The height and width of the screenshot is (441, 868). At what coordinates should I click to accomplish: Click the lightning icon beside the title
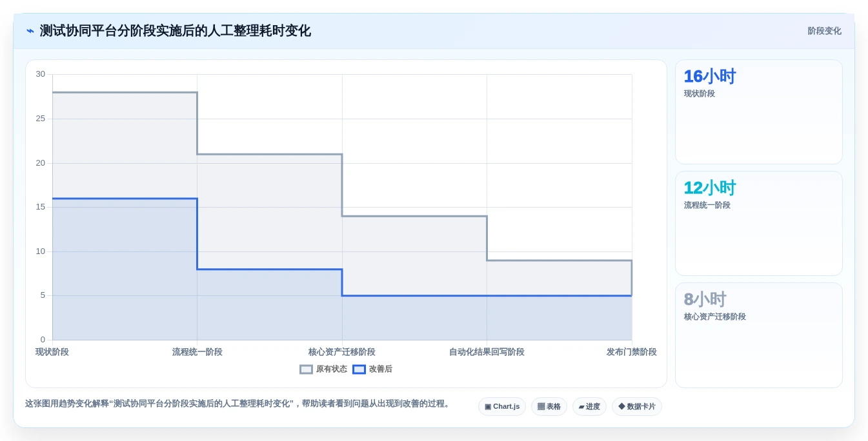pos(30,31)
